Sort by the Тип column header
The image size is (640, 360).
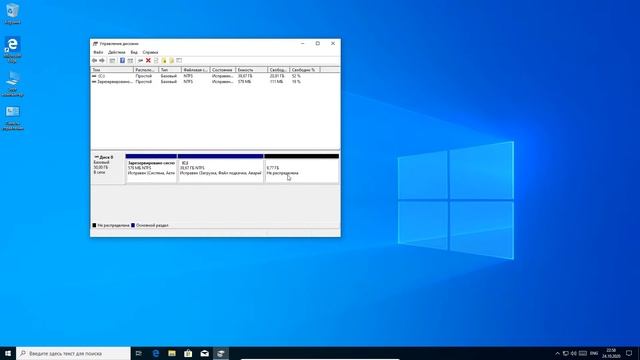[x=170, y=70]
